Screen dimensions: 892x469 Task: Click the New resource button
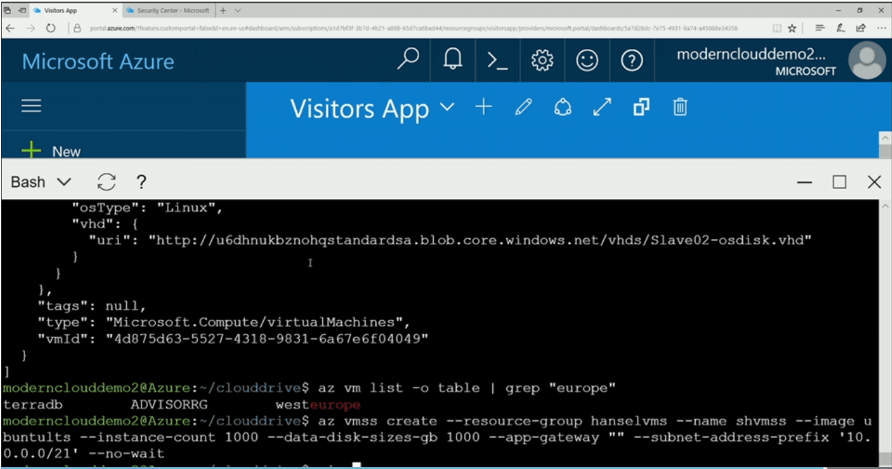(x=51, y=151)
